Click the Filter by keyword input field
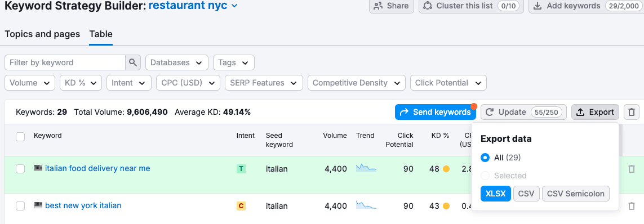The image size is (644, 224). 65,62
